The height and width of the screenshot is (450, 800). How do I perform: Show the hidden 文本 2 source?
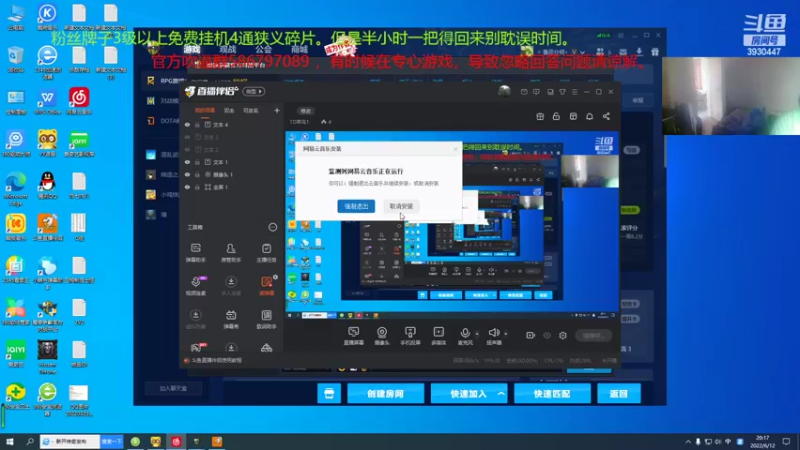(187, 149)
